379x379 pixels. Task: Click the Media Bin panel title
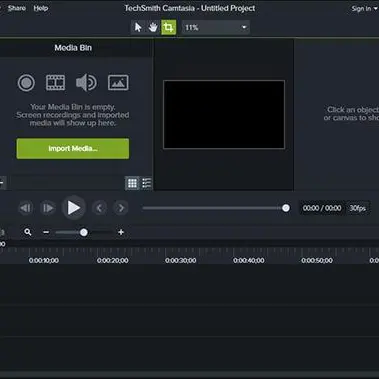pos(73,48)
